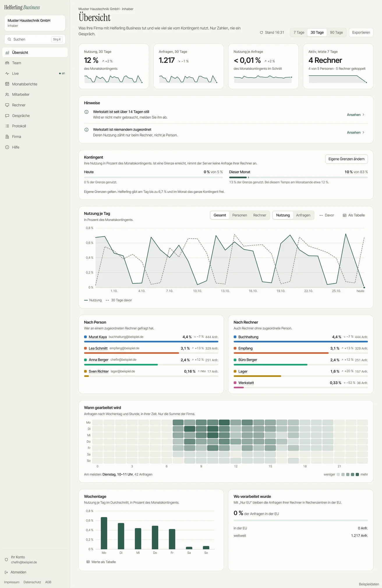382x588 pixels.
Task: Switch usage chart metric to Anfragen
Action: [303, 215]
